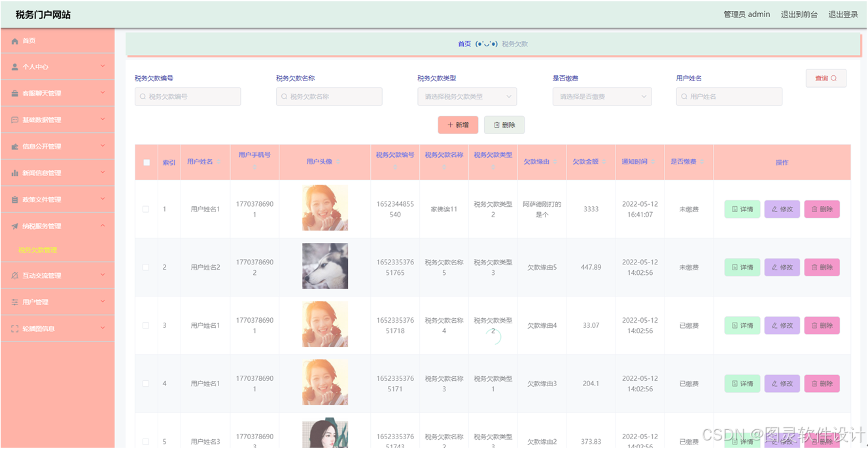
Task: Click the 新增 add button
Action: click(458, 125)
